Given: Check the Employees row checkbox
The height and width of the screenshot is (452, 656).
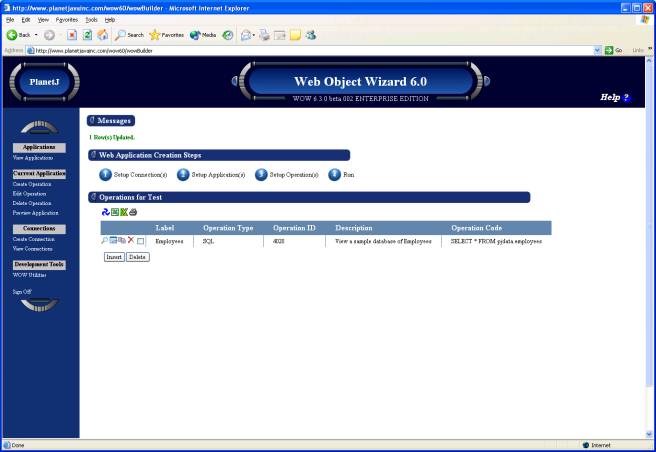Looking at the screenshot, I should click(x=141, y=241).
